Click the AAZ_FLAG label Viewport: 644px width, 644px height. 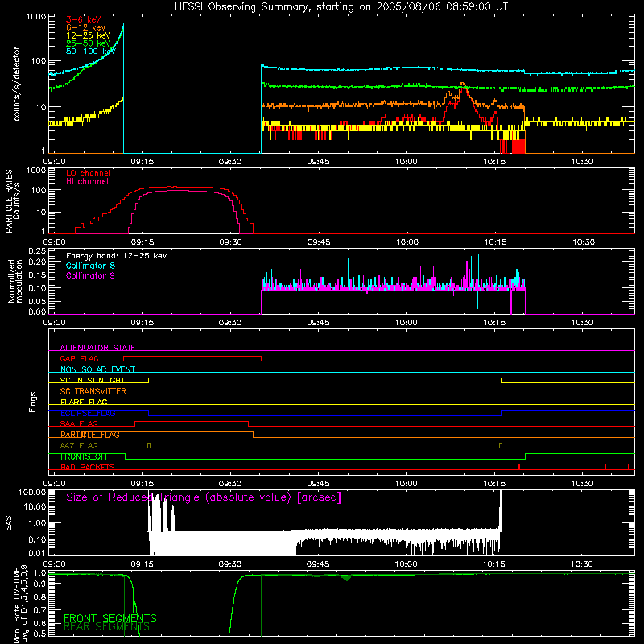[x=79, y=445]
